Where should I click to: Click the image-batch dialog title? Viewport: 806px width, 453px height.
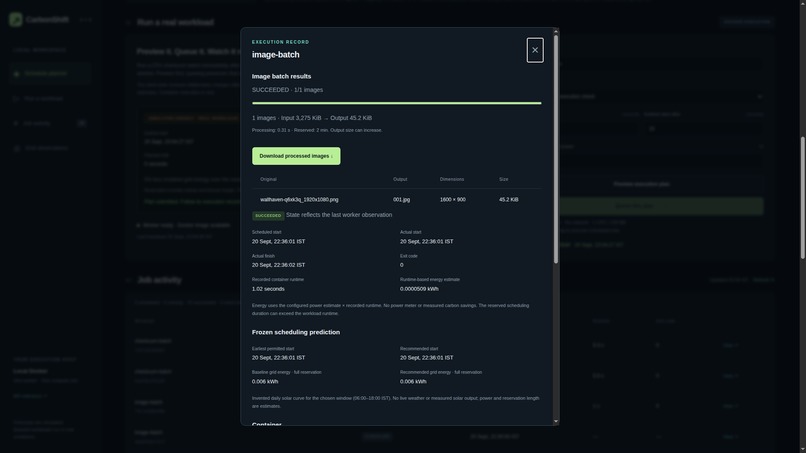click(276, 55)
